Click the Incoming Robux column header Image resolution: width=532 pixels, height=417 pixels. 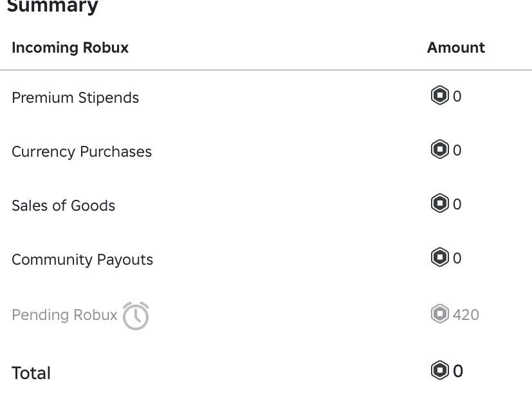pos(70,48)
